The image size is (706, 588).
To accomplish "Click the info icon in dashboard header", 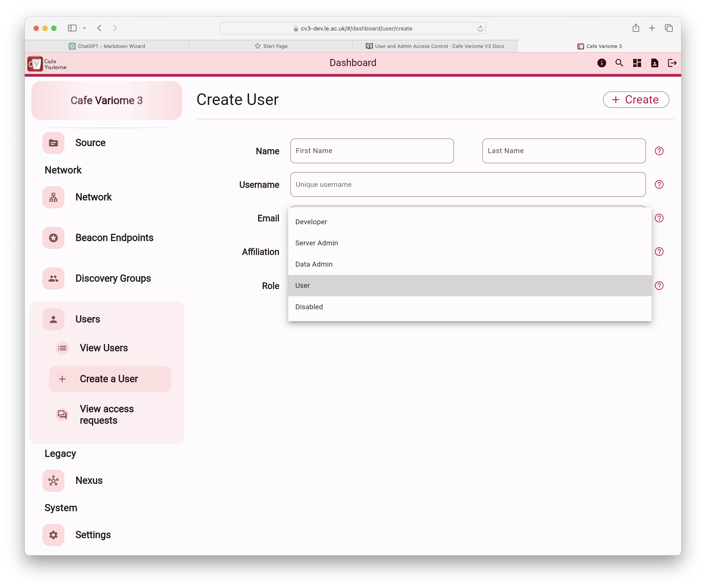I will (601, 63).
